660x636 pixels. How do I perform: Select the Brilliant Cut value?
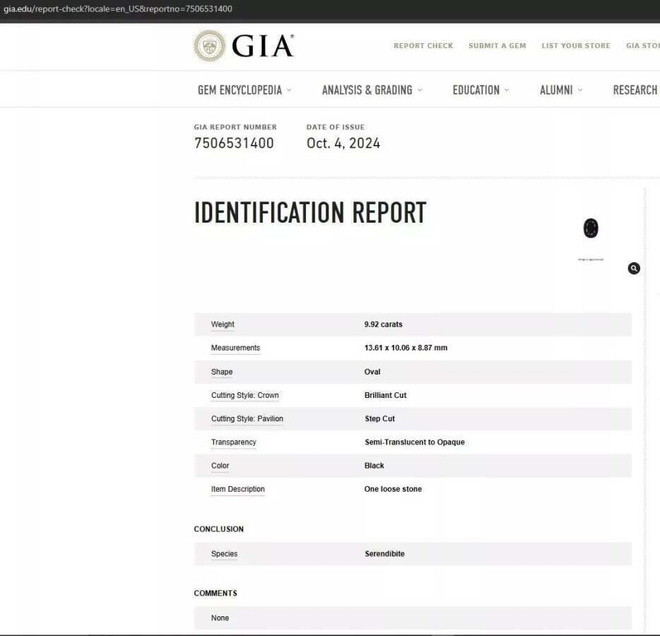(386, 395)
